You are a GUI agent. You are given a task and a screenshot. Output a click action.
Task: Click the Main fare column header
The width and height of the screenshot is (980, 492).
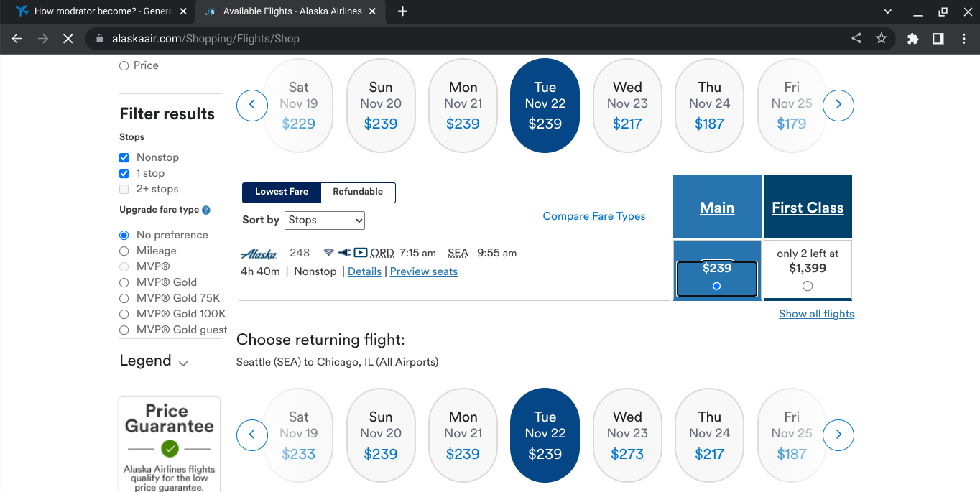[717, 208]
